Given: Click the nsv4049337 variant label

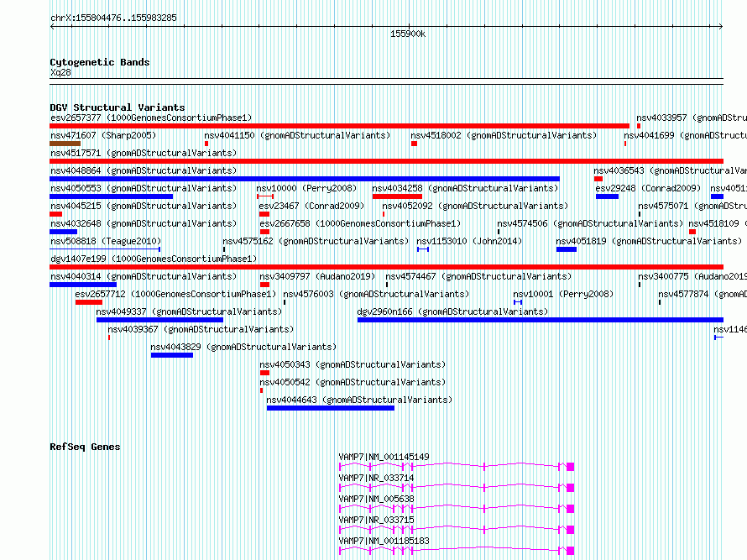Looking at the screenshot, I should [x=189, y=311].
